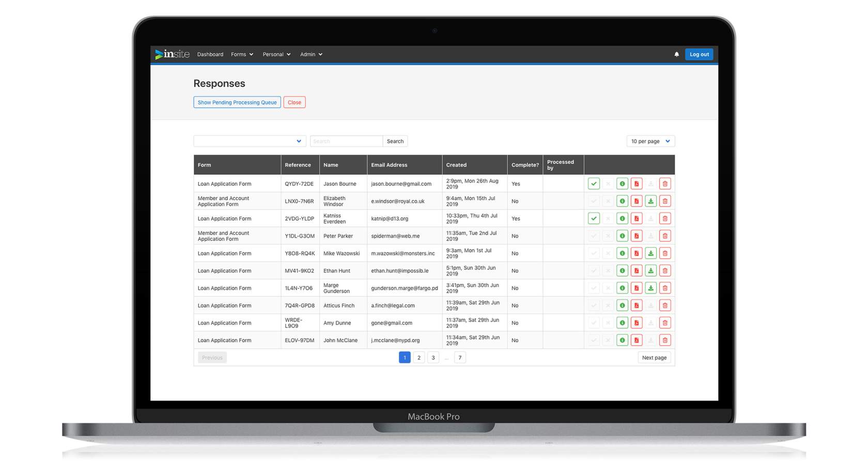Go to page 3 of responses
Viewport: 868px width, 476px height.
tap(433, 358)
